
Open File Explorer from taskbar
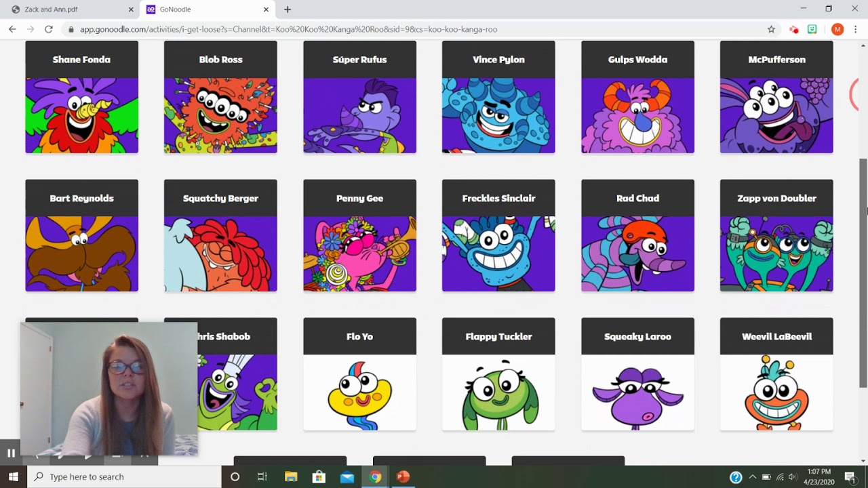pos(290,476)
